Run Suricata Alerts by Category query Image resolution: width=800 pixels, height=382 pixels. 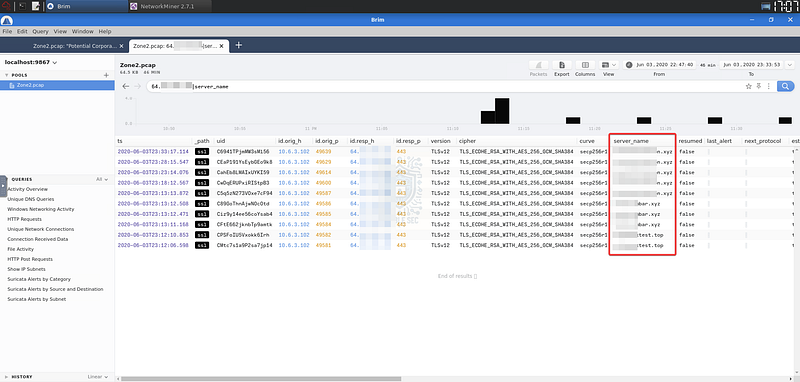click(x=39, y=279)
